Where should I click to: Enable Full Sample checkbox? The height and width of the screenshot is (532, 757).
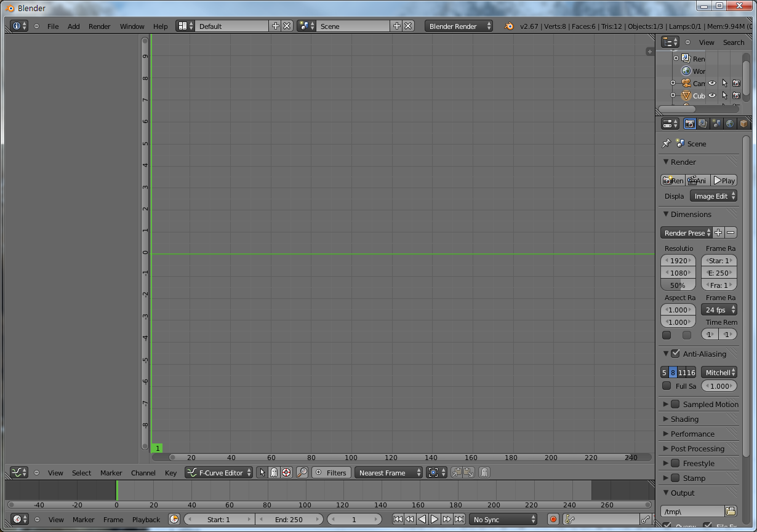(x=667, y=386)
